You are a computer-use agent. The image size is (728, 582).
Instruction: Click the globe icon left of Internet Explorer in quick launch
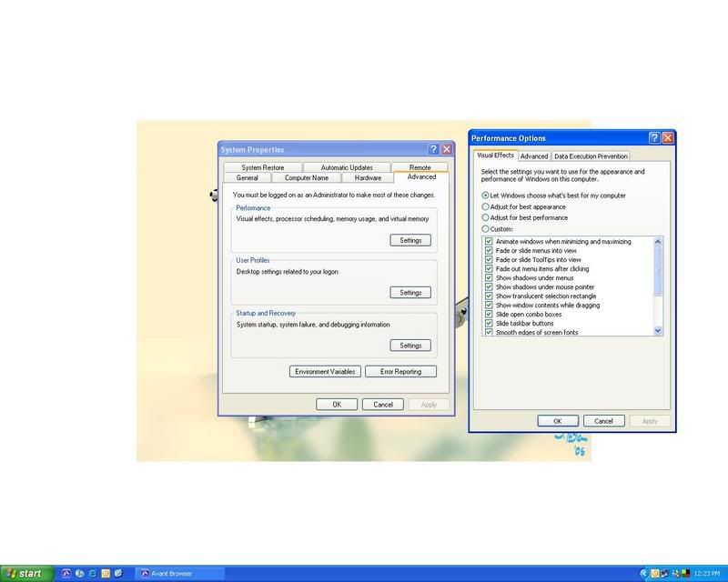click(79, 574)
